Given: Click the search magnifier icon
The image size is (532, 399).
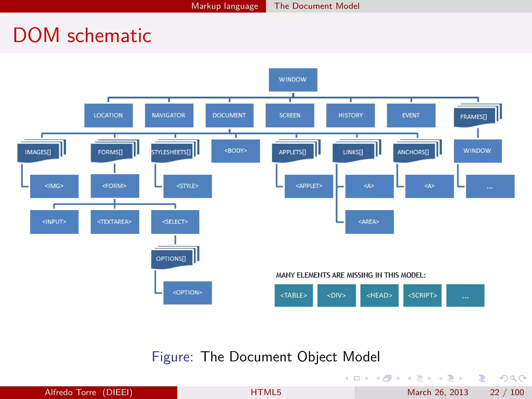Looking at the screenshot, I should [513, 378].
